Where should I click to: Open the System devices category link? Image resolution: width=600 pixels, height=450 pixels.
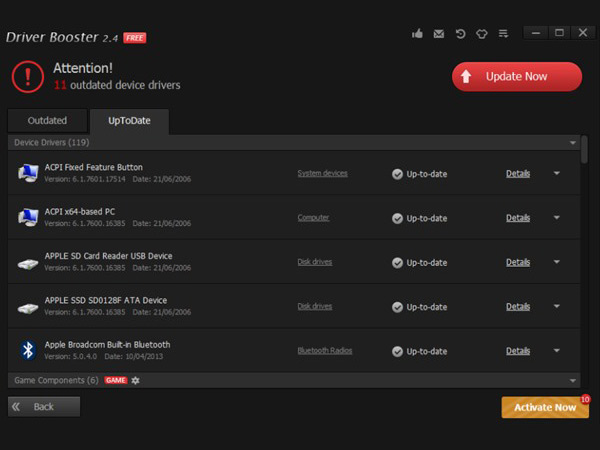[x=323, y=173]
